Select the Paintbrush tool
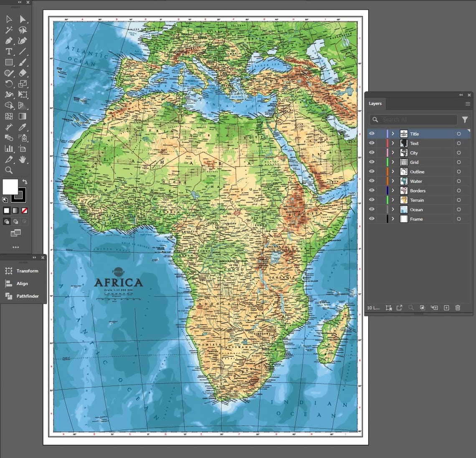The width and height of the screenshot is (476, 458). (23, 62)
